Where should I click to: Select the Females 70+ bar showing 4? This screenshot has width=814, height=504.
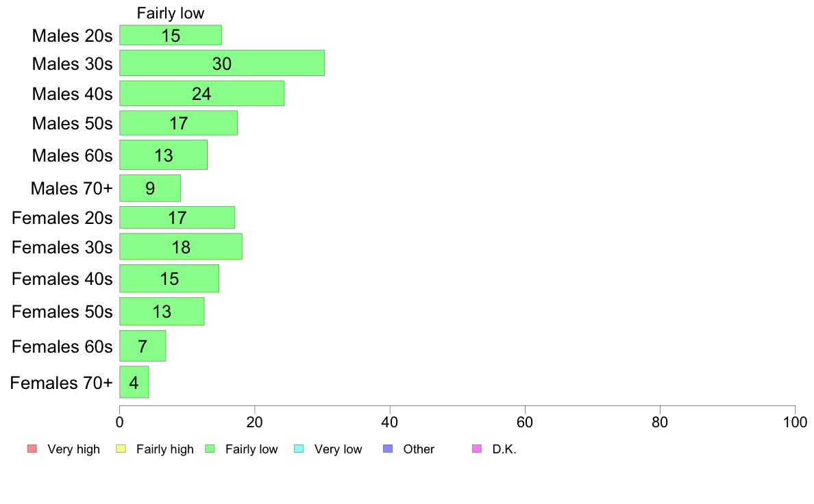click(134, 383)
